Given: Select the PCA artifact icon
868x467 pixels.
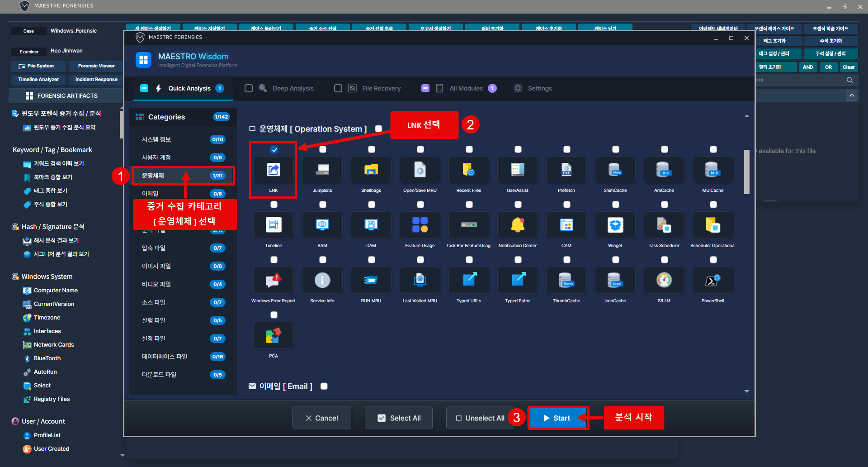Looking at the screenshot, I should (274, 335).
